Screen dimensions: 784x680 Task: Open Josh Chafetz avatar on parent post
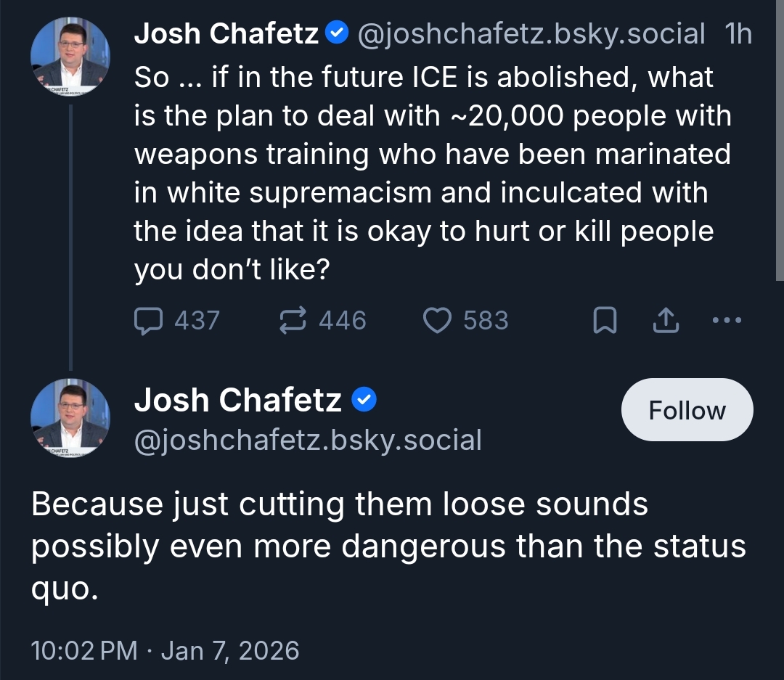[70, 57]
